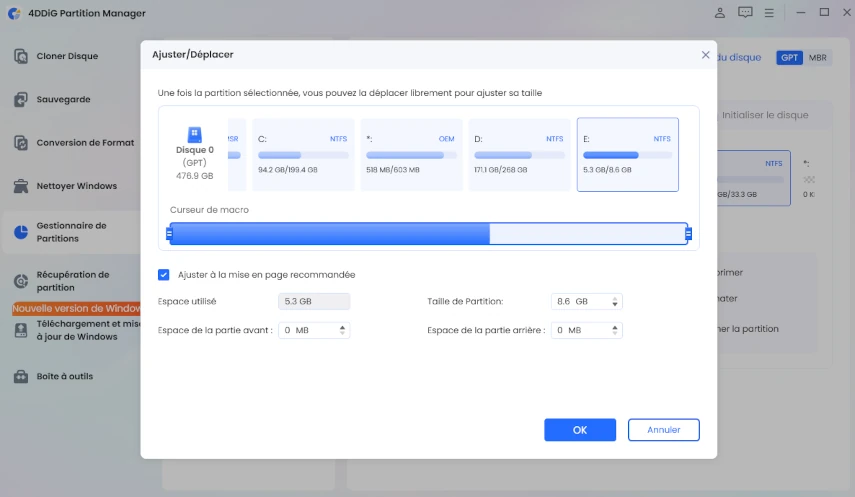Image resolution: width=855 pixels, height=497 pixels.
Task: Click the 4DDiG app logo
Action: pos(15,13)
